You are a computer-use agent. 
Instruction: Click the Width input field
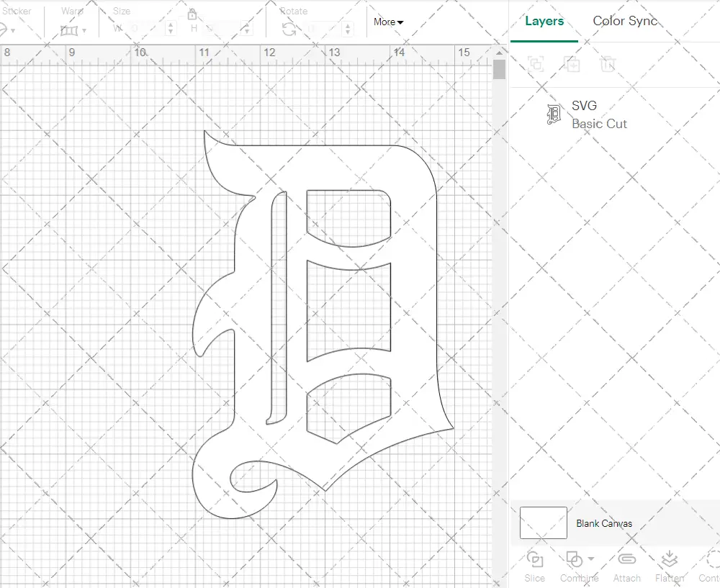(145, 29)
